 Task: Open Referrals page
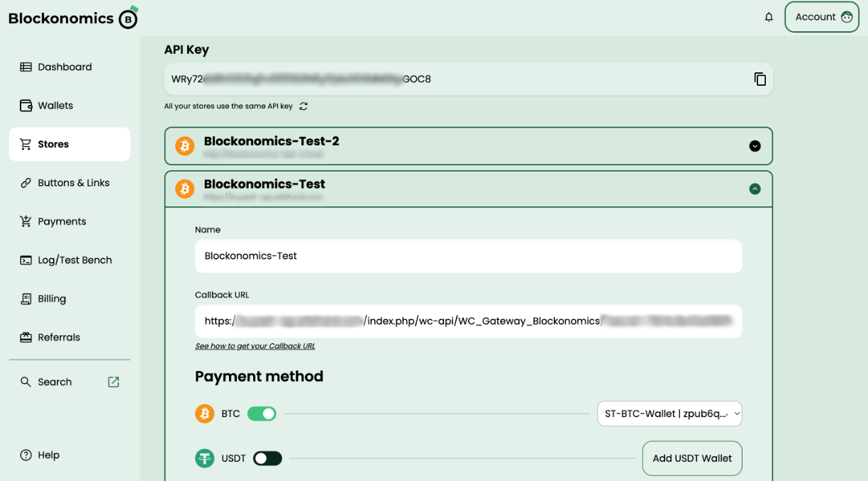pos(69,338)
